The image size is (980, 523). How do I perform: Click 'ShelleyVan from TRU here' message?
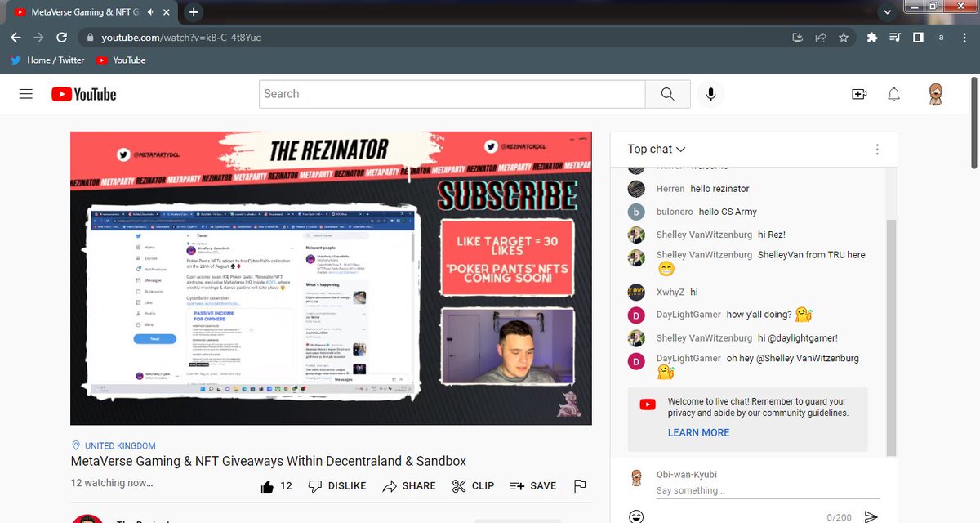click(x=811, y=255)
